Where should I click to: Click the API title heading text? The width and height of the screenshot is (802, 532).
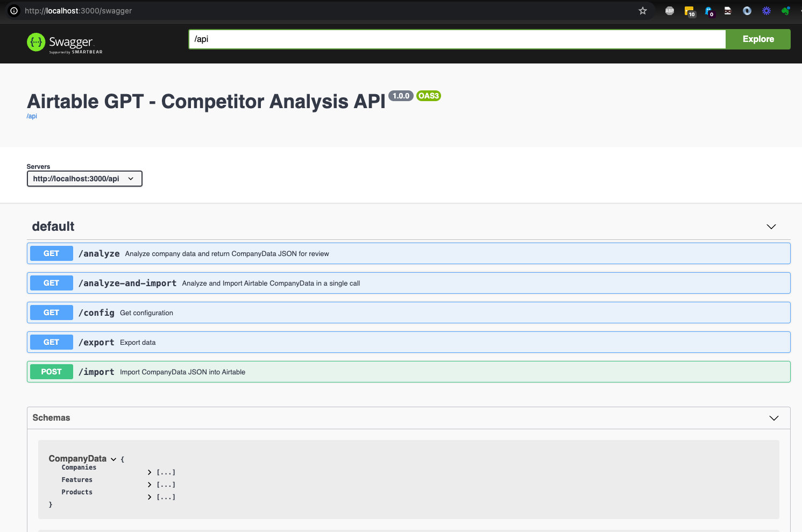click(x=206, y=101)
